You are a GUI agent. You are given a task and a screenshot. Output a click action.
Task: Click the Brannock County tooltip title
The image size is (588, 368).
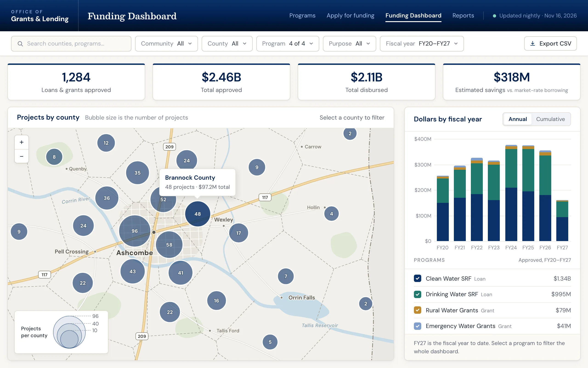click(x=190, y=178)
